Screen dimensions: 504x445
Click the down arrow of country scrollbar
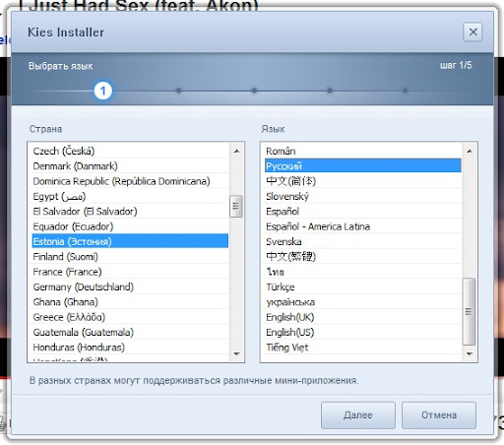tap(236, 353)
